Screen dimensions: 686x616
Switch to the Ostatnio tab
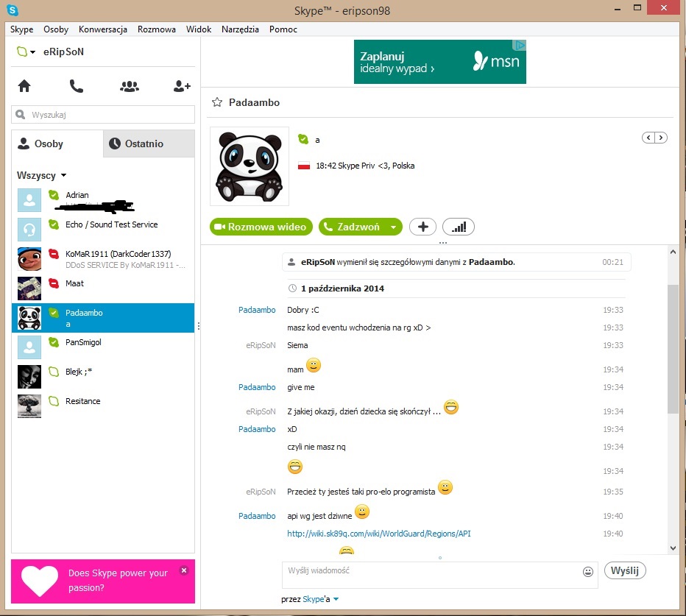click(x=149, y=144)
